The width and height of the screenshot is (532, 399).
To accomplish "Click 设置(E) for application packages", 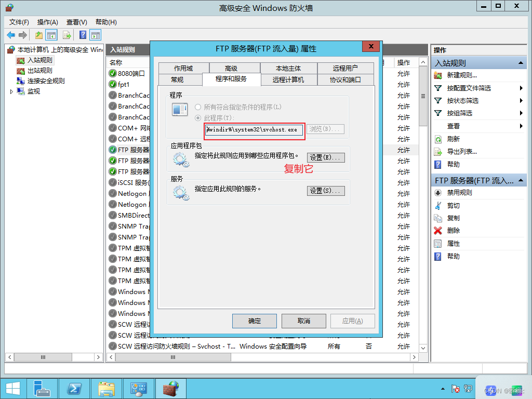I will 326,157.
